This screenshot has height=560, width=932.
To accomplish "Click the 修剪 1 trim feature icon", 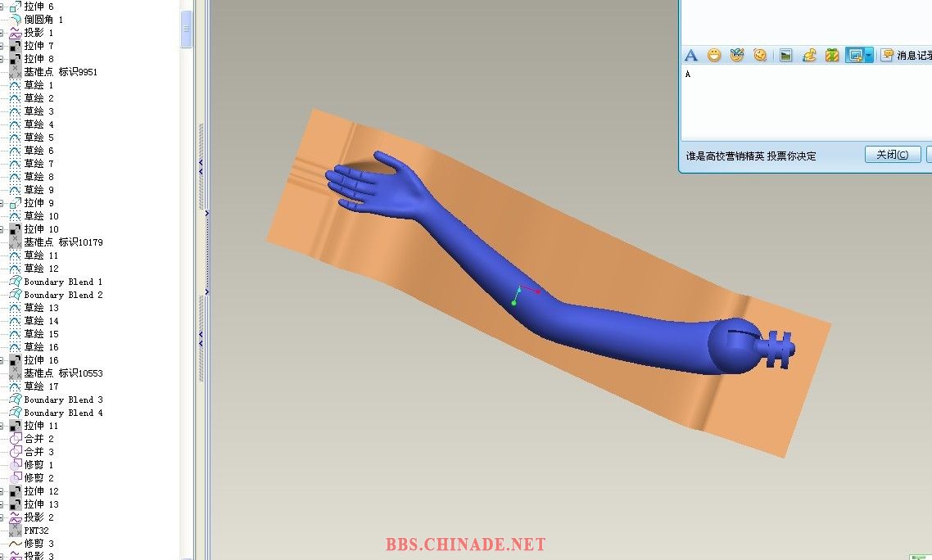I will point(16,465).
